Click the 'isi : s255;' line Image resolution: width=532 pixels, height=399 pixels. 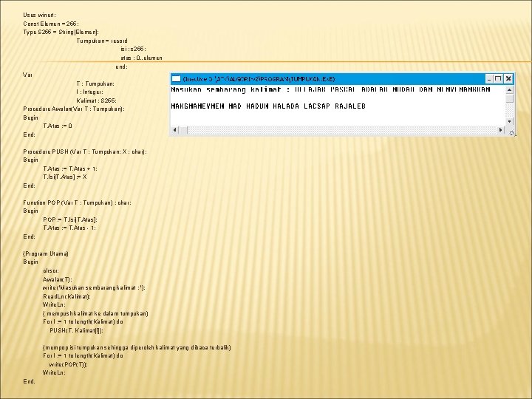coord(133,50)
